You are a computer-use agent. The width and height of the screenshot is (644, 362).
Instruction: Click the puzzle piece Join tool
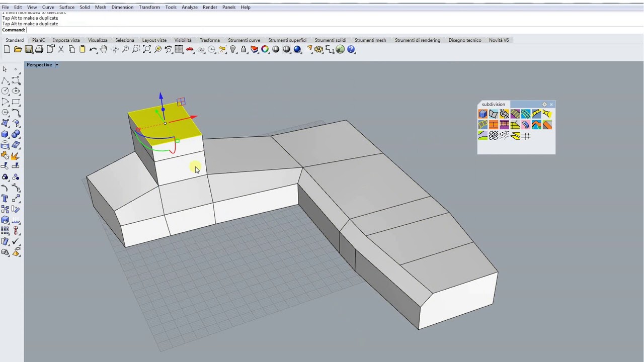pos(5,156)
